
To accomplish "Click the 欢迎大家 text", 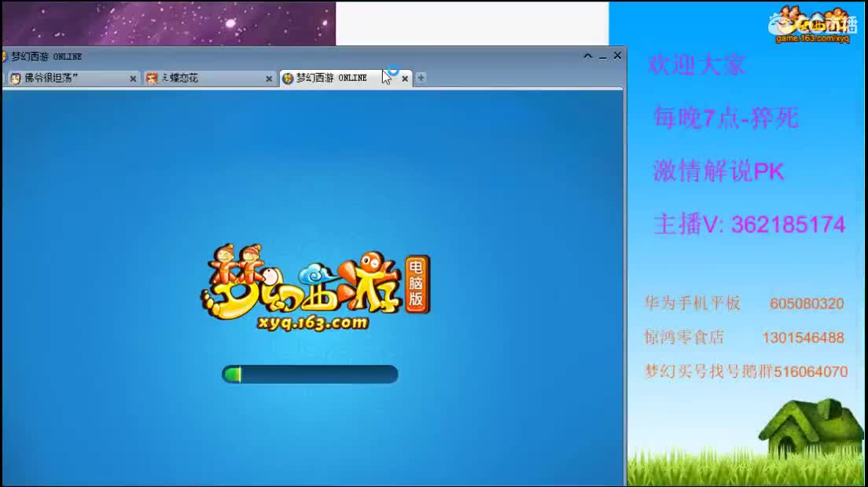I will (697, 64).
